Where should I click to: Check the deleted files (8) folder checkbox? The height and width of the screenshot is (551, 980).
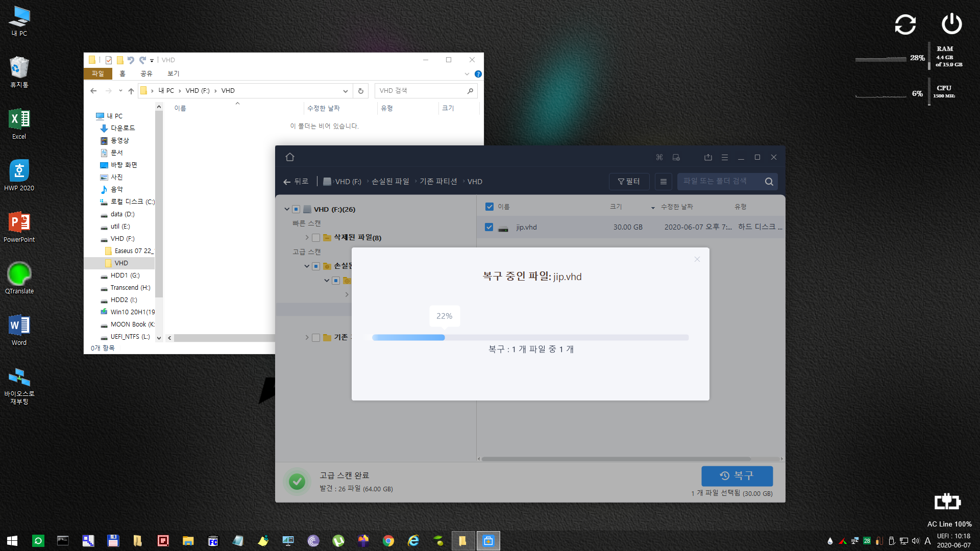click(316, 238)
